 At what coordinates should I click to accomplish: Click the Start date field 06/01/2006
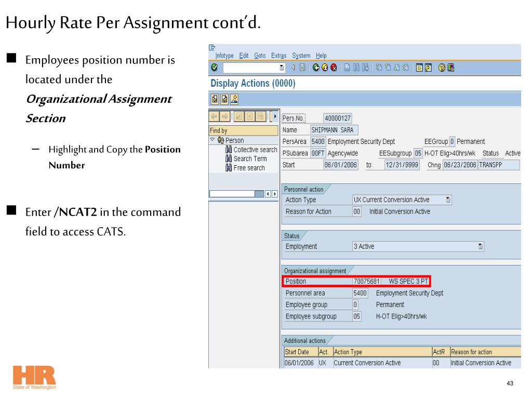click(341, 165)
